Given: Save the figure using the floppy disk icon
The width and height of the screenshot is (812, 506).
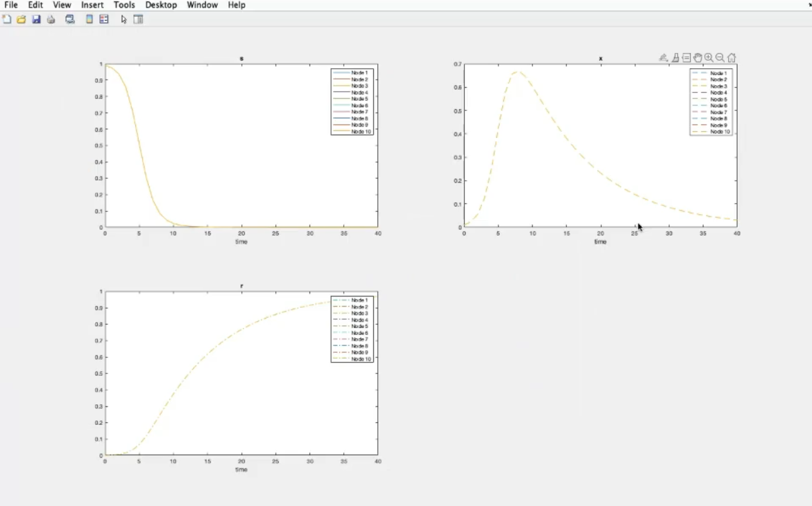Looking at the screenshot, I should (x=36, y=19).
